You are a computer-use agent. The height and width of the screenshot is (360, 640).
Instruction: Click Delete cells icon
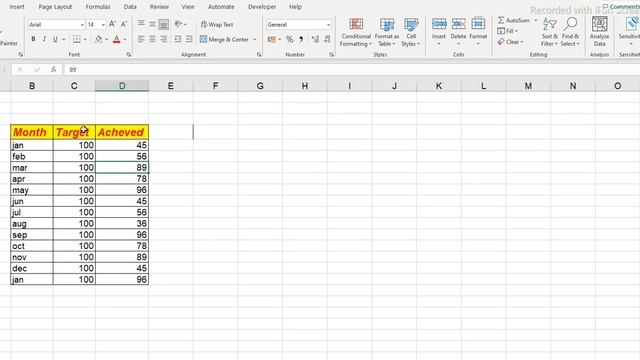(x=458, y=24)
